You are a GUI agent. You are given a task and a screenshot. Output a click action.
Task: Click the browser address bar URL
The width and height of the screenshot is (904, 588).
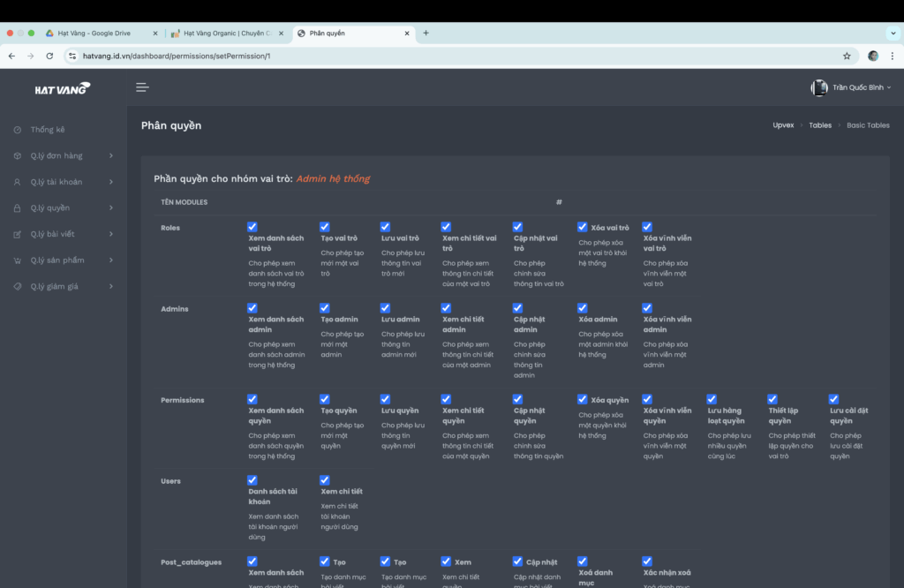click(x=177, y=56)
